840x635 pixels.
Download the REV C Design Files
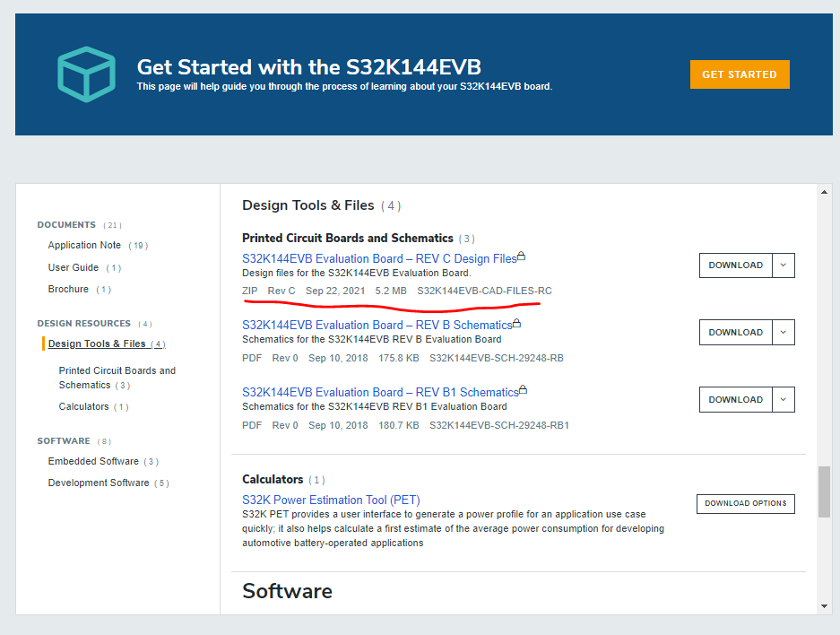pos(735,265)
